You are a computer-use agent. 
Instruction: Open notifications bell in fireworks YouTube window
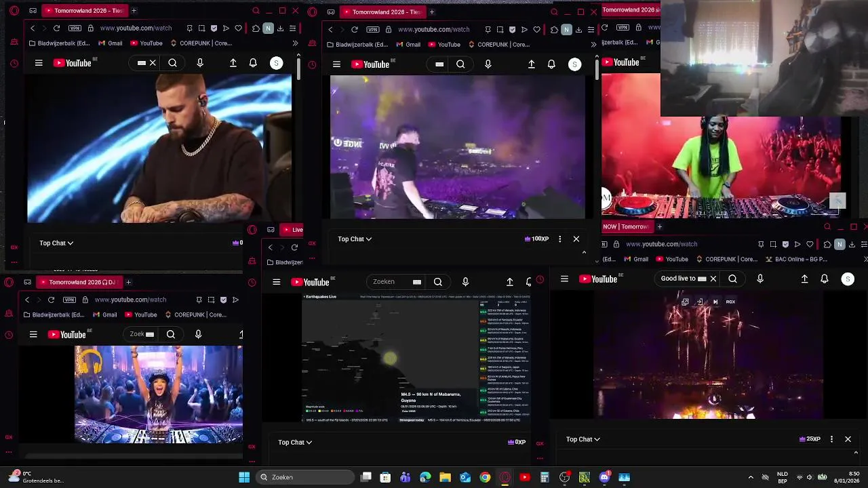point(825,279)
